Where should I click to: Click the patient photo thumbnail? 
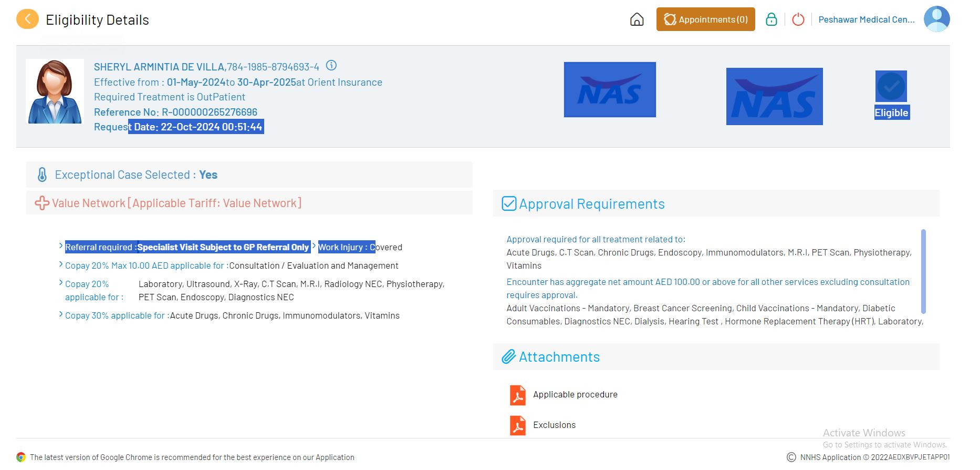tap(55, 91)
